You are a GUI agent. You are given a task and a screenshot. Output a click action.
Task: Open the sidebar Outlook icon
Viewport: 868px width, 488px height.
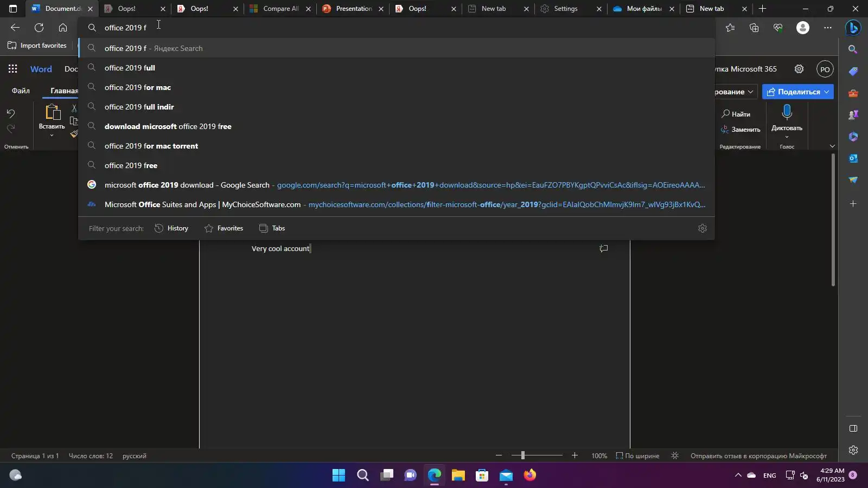pyautogui.click(x=853, y=158)
